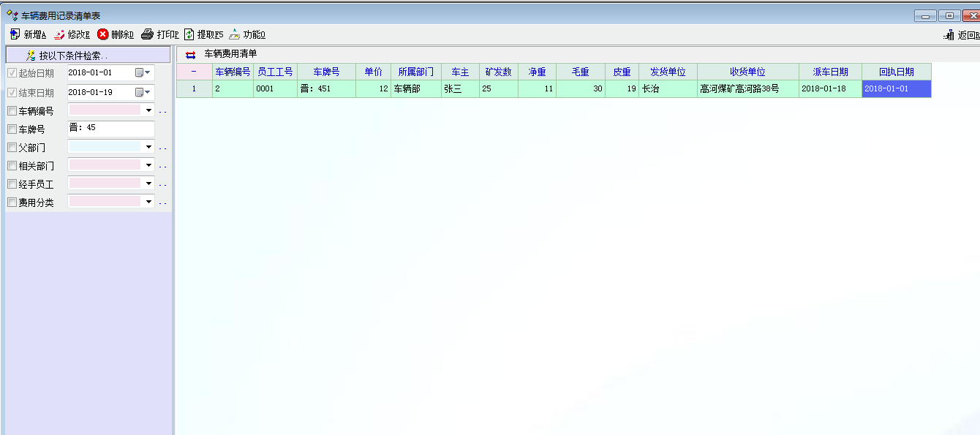980x435 pixels.
Task: Open the 功能 (Function) toolbar icon
Action: click(x=234, y=34)
